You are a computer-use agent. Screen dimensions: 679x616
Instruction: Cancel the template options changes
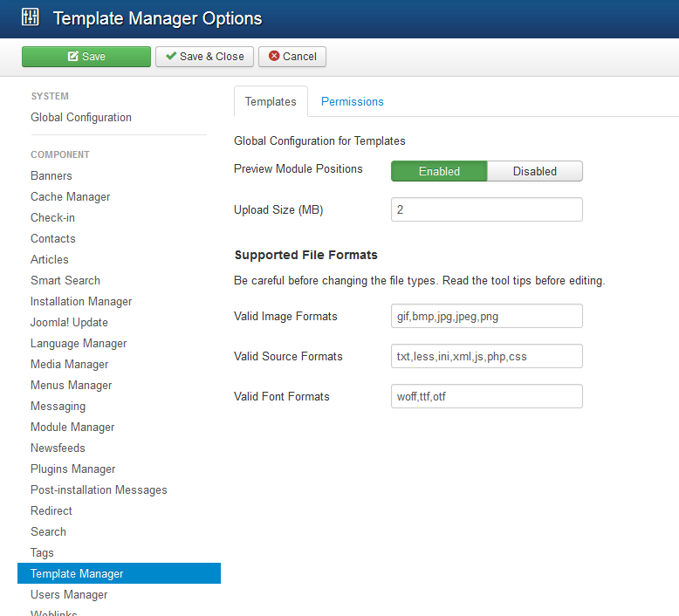click(292, 57)
